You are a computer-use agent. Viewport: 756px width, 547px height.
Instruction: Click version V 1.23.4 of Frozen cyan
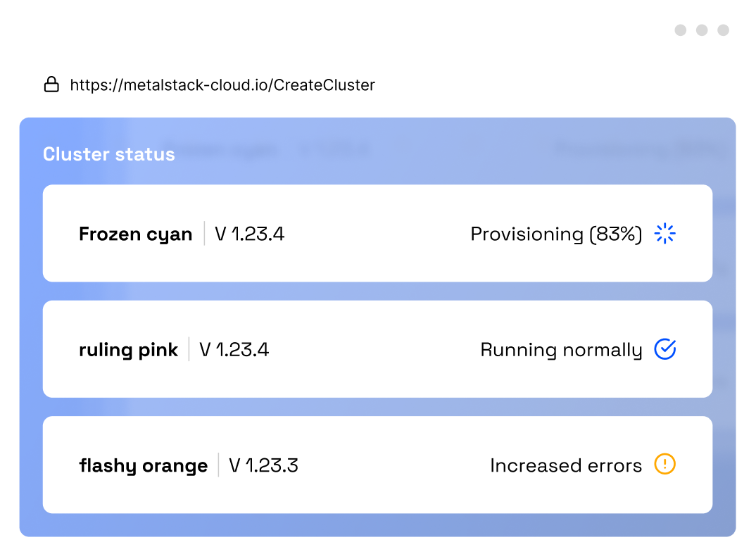tap(250, 234)
